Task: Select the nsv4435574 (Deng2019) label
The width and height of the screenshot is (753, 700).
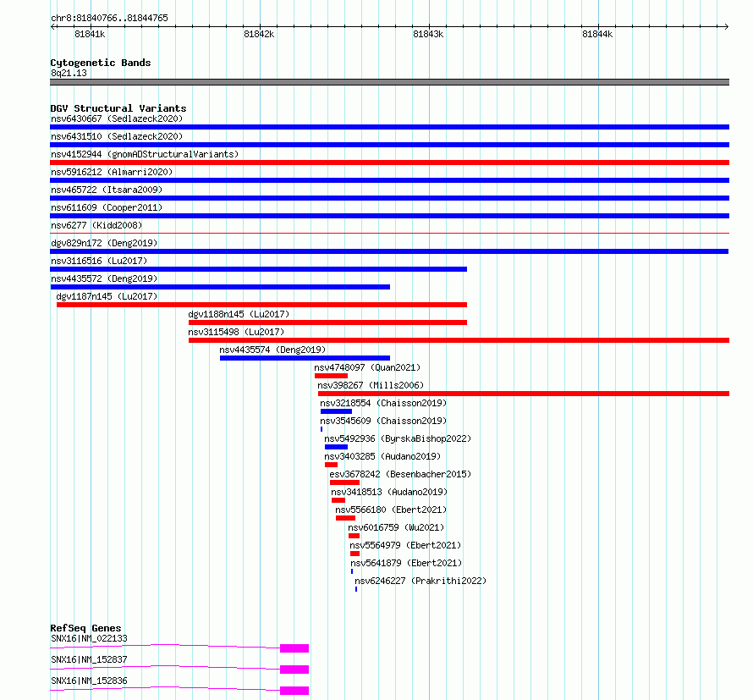Action: point(272,350)
